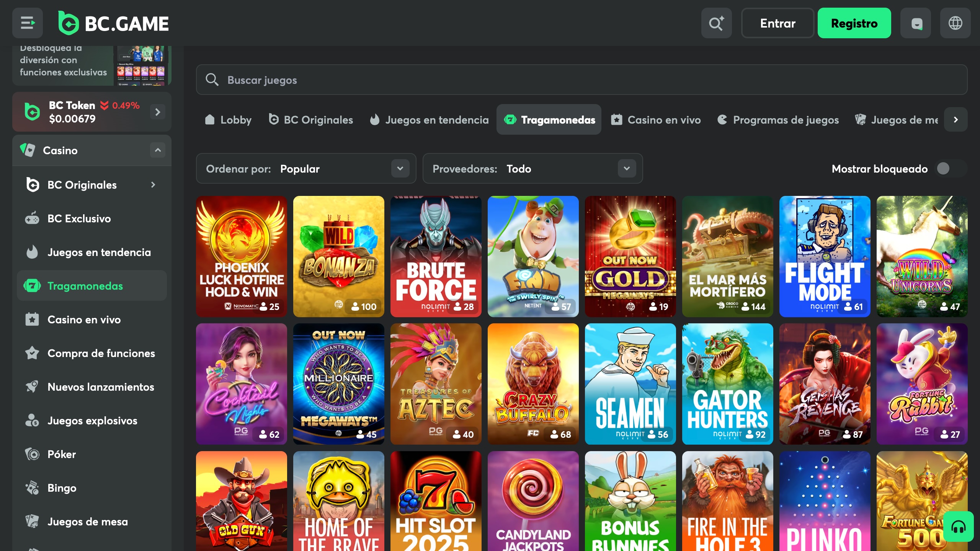The image size is (980, 551).
Task: Open Compra de funciones from the sidebar
Action: [x=101, y=353]
